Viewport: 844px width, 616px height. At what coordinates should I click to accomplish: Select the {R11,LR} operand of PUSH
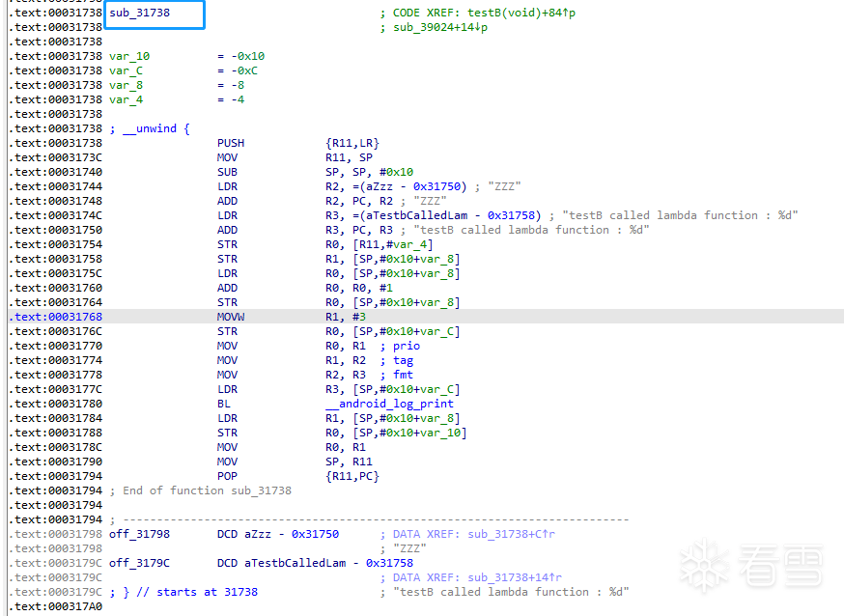[352, 143]
